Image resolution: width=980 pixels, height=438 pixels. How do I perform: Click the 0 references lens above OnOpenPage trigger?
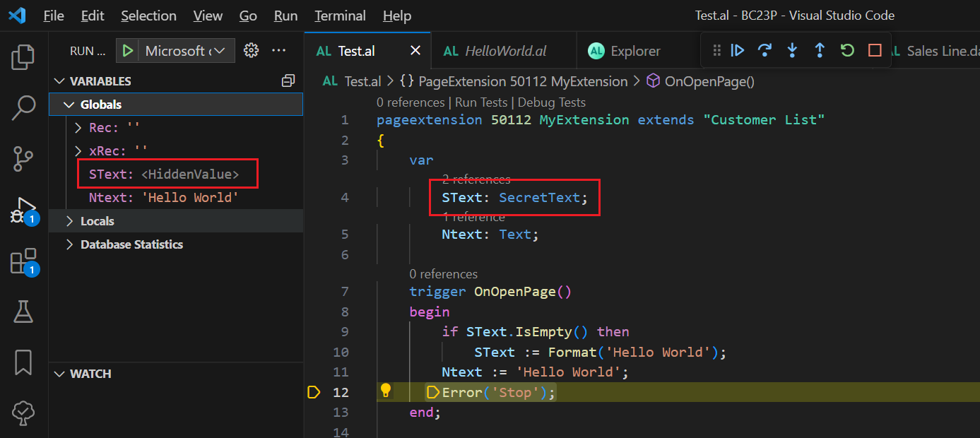tap(444, 274)
